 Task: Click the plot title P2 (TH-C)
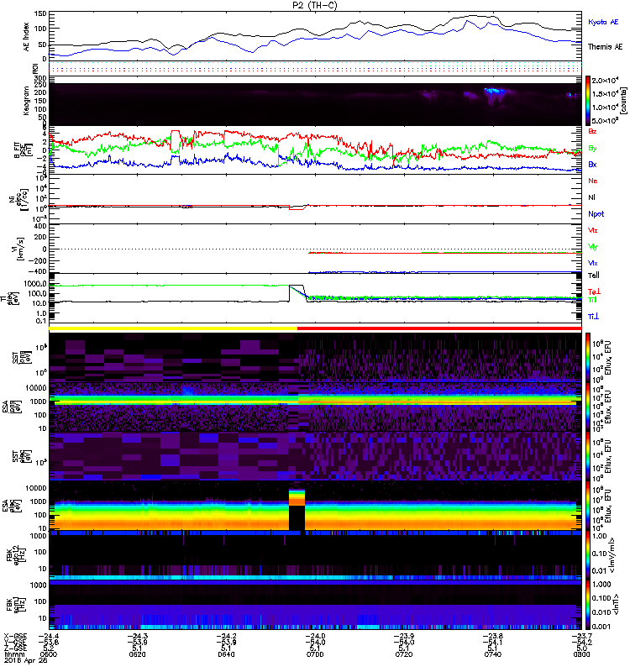point(314,5)
